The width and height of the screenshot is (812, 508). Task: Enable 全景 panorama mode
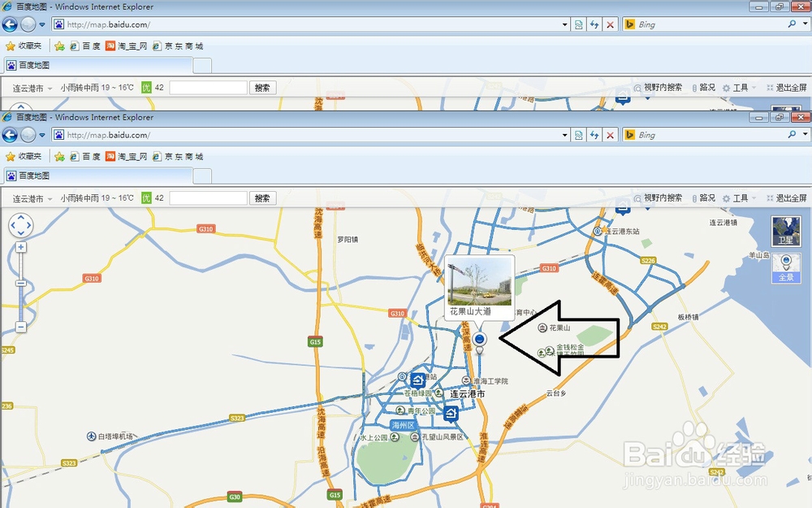pos(786,268)
